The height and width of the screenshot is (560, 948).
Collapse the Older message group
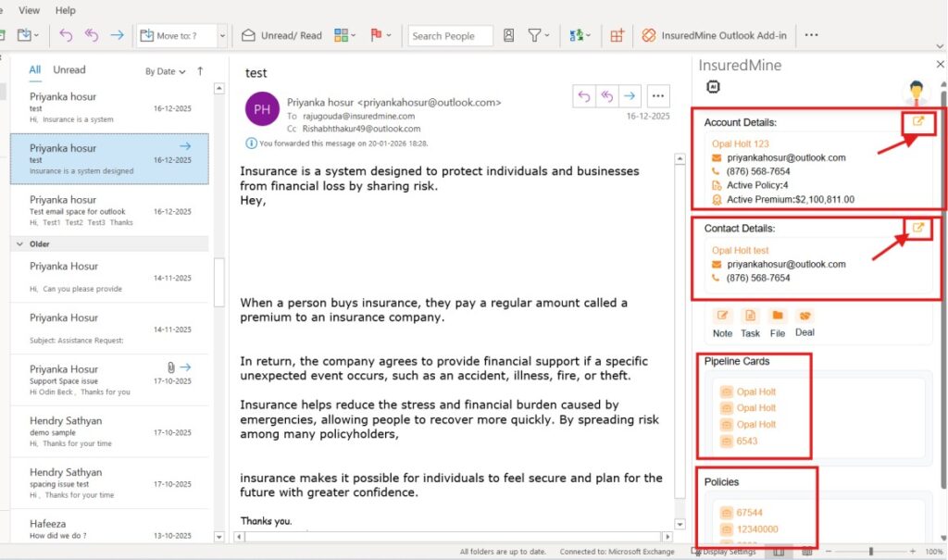[x=19, y=243]
